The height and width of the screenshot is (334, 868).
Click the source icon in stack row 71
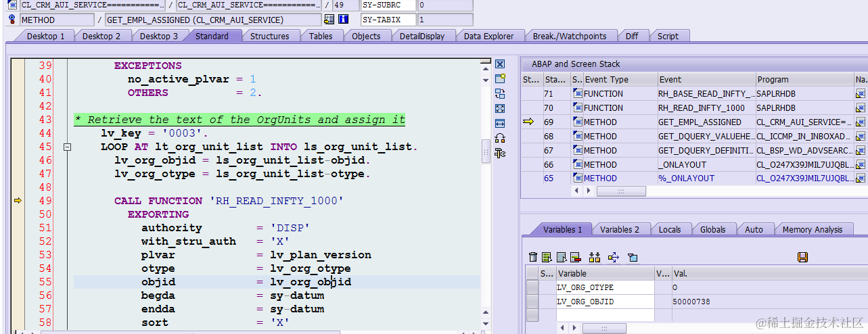point(577,94)
